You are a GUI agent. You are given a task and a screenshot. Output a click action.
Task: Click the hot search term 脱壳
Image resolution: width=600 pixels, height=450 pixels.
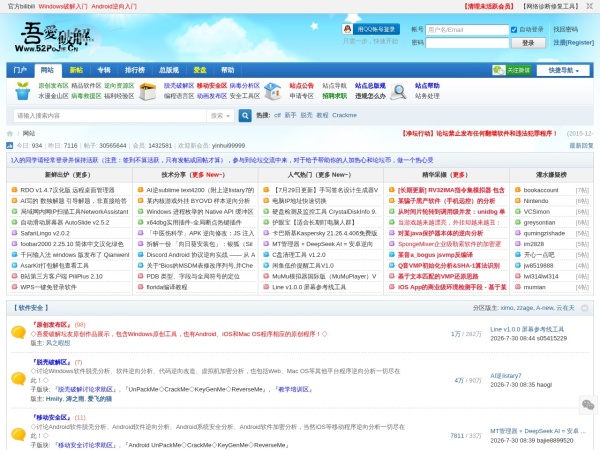pyautogui.click(x=307, y=115)
